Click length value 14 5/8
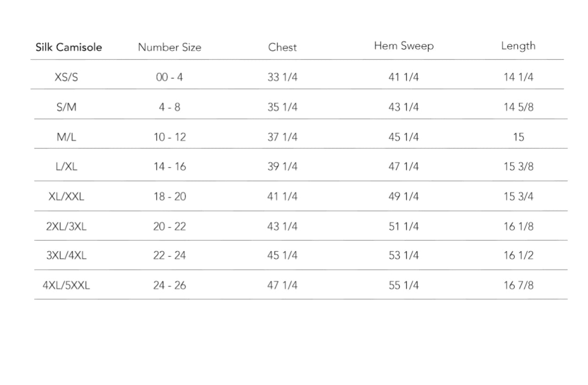The image size is (588, 385). [x=518, y=107]
